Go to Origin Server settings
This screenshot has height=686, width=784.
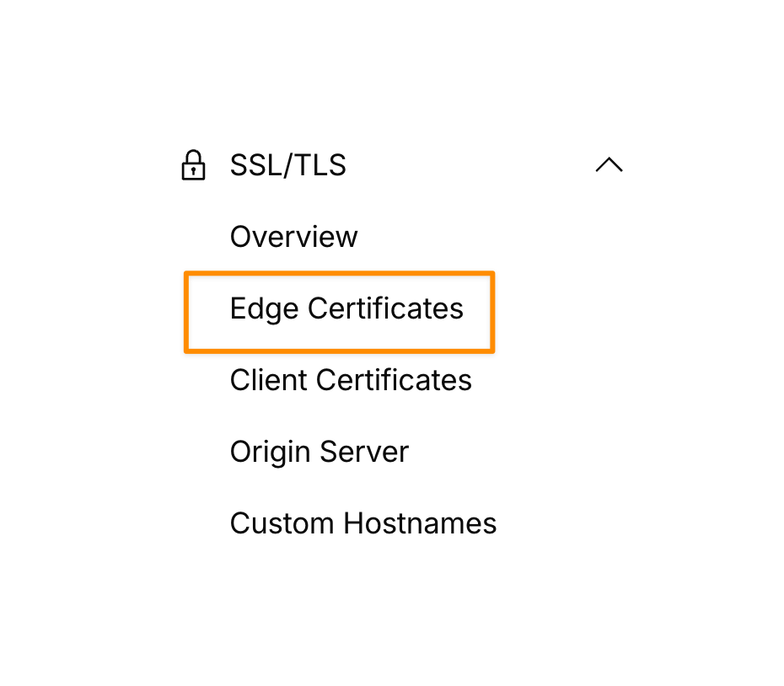pos(319,452)
